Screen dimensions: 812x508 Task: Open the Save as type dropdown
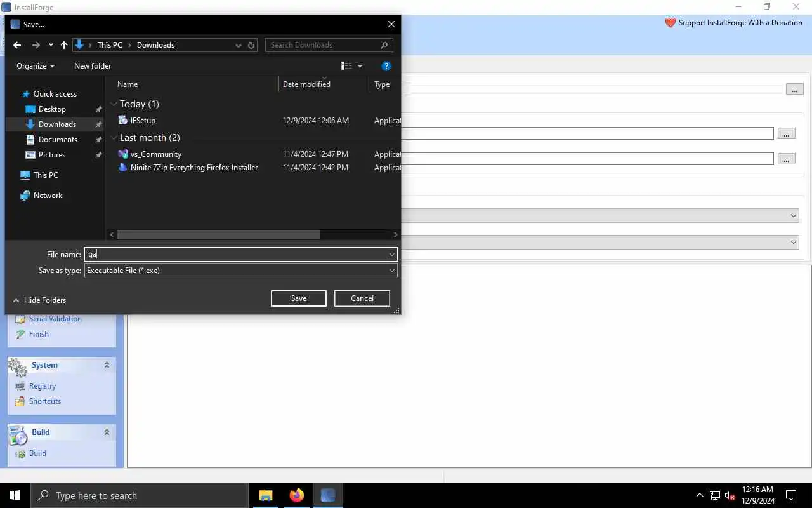pos(241,271)
